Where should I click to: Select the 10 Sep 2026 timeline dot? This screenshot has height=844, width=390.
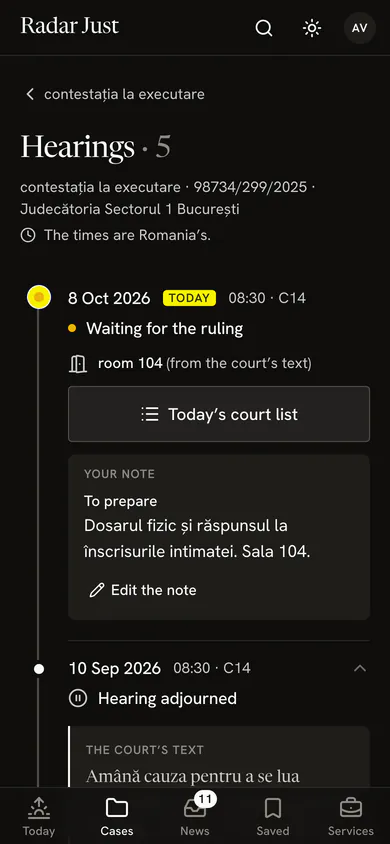tap(39, 669)
